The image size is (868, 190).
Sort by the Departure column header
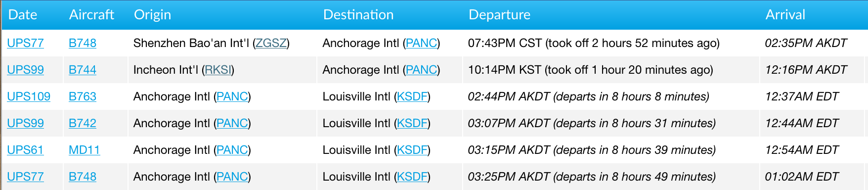(x=499, y=15)
